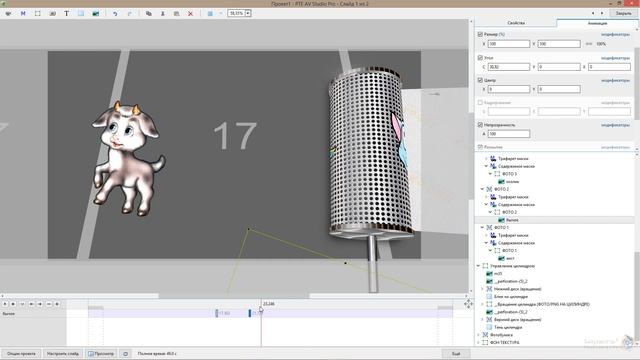This screenshot has height=360, width=640.
Task: Click the canvas horizontal scrollbar
Action: click(x=234, y=296)
